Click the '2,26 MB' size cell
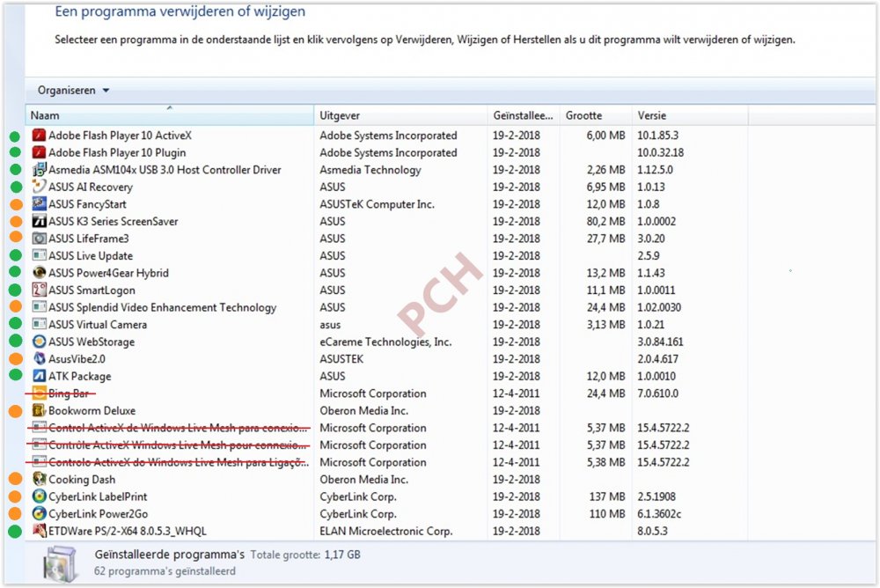The width and height of the screenshot is (880, 588). tap(605, 170)
